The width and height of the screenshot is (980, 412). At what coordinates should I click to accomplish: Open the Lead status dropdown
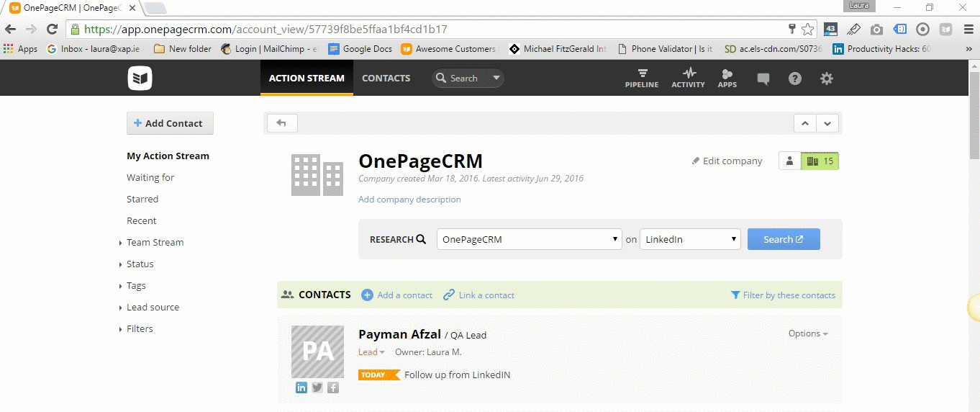[x=371, y=352]
